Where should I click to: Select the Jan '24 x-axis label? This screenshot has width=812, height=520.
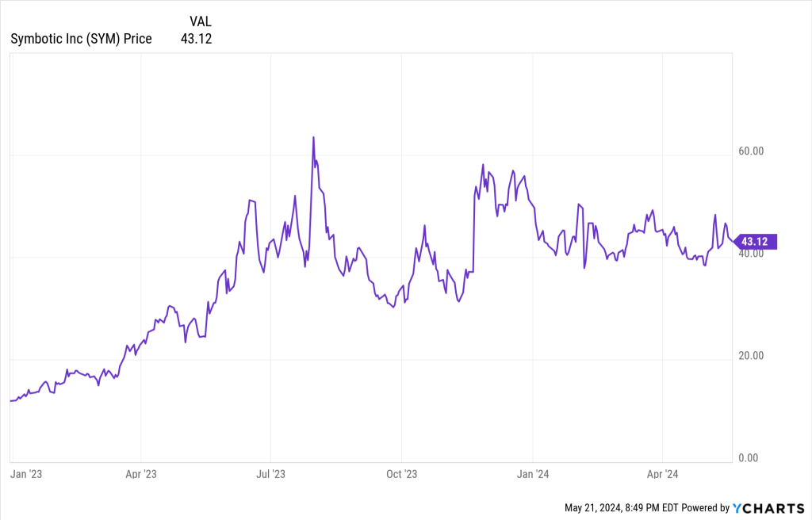click(x=533, y=474)
